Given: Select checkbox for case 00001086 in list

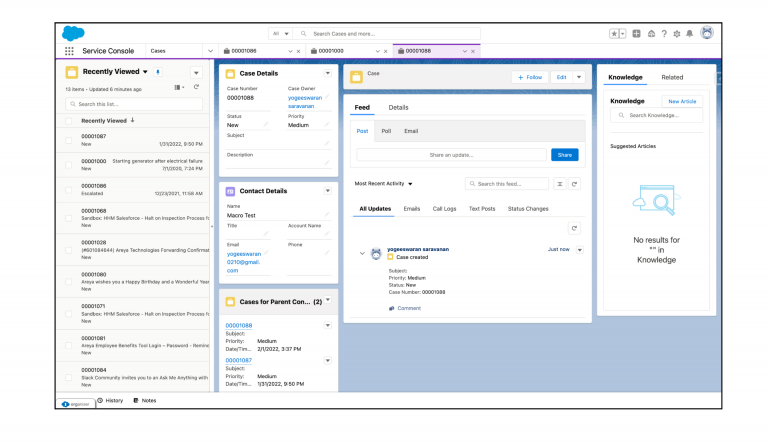Looking at the screenshot, I should click(69, 190).
